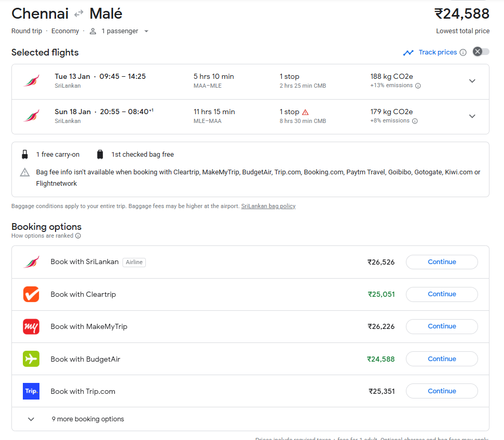Click the long layover warning triangle icon
Image resolution: width=504 pixels, height=440 pixels.
pyautogui.click(x=305, y=112)
